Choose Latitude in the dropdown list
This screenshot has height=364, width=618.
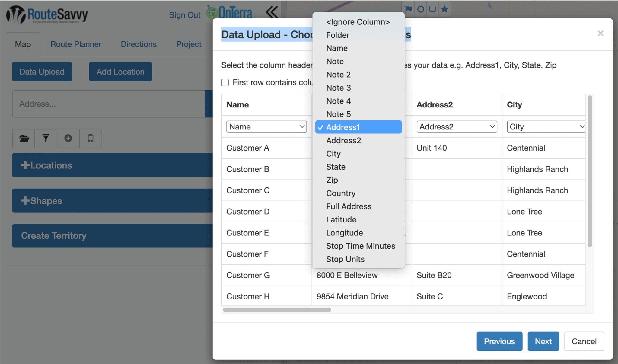[x=358, y=219]
